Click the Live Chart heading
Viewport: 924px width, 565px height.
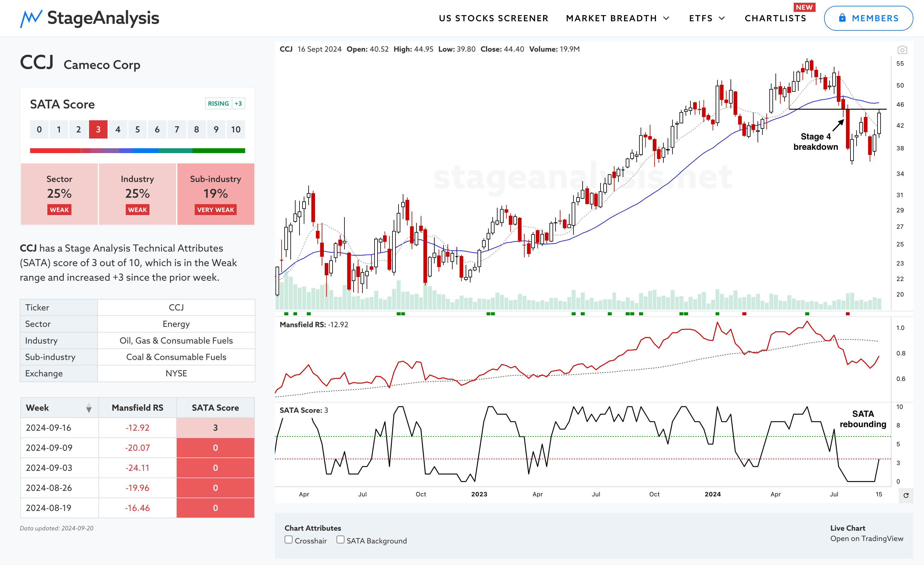pyautogui.click(x=847, y=528)
